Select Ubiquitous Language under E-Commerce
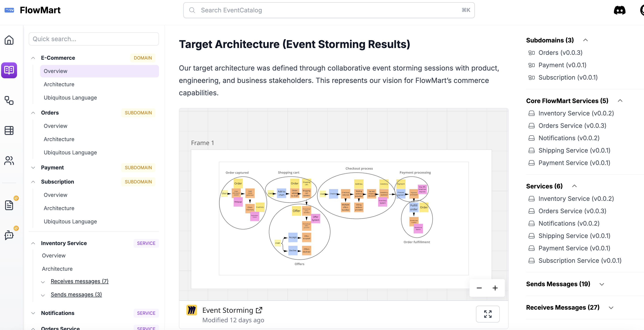Viewport: 644px width, 330px height. (70, 98)
